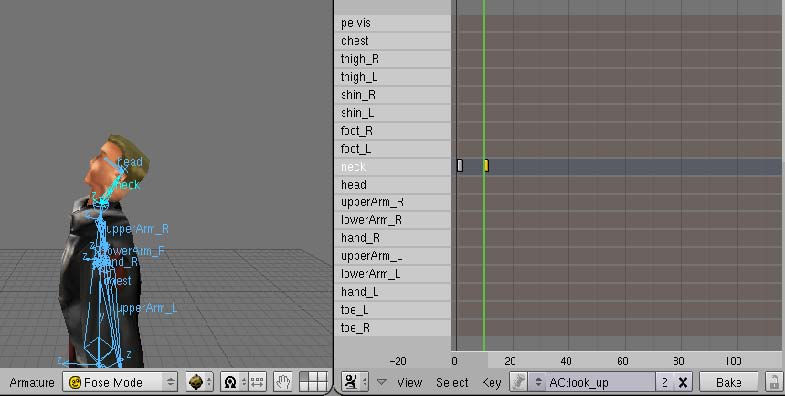Select the foot_L channel
Viewport: 785px width, 396px height.
pyautogui.click(x=392, y=149)
